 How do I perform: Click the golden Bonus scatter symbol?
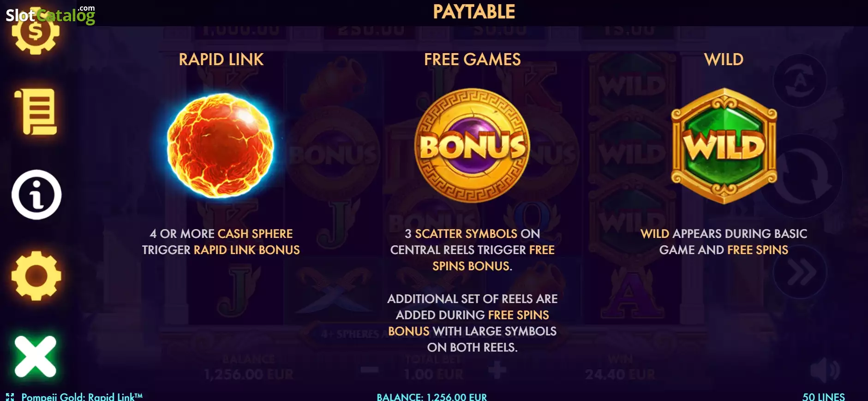click(472, 146)
